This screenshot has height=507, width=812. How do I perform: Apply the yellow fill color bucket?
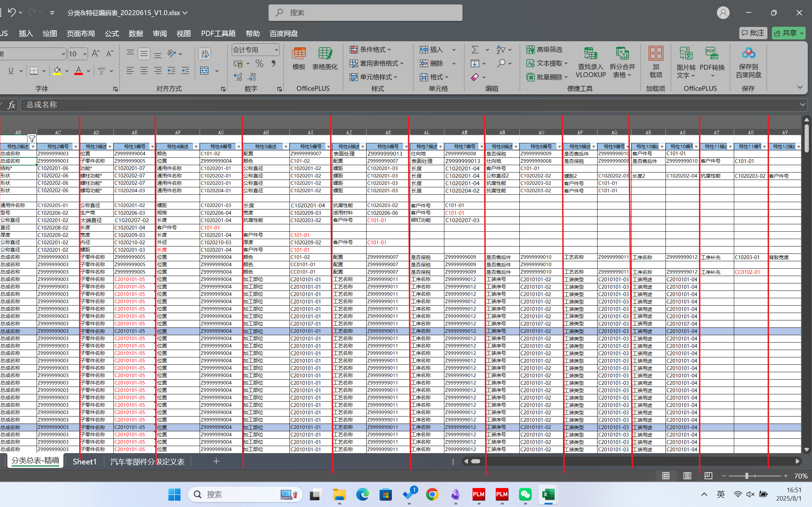tap(57, 71)
